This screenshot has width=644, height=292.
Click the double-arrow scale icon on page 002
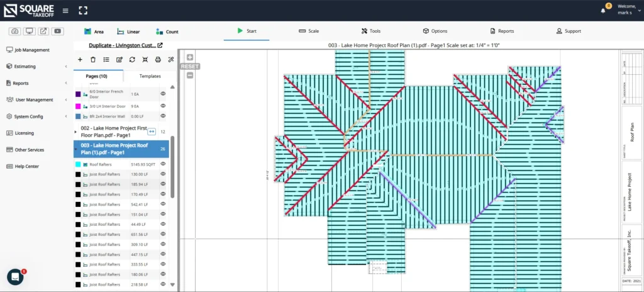(x=152, y=132)
